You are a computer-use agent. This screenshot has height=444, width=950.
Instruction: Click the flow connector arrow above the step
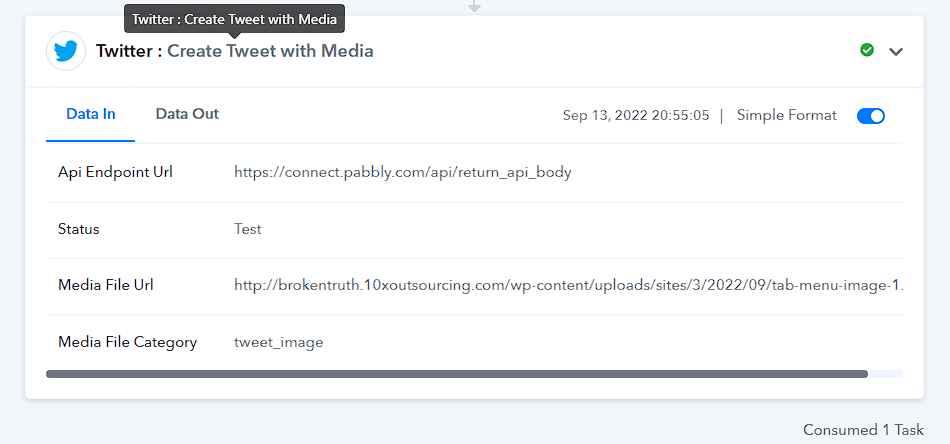click(x=474, y=6)
